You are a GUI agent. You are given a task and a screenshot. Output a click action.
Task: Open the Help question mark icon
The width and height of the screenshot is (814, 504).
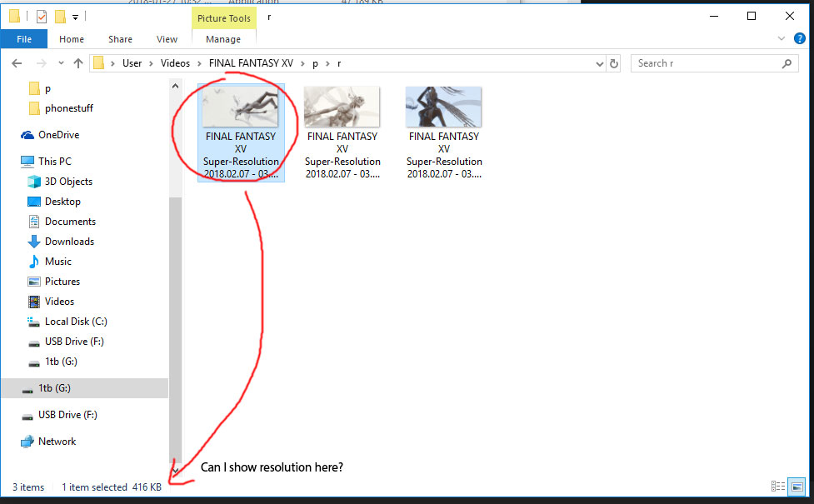(x=800, y=38)
